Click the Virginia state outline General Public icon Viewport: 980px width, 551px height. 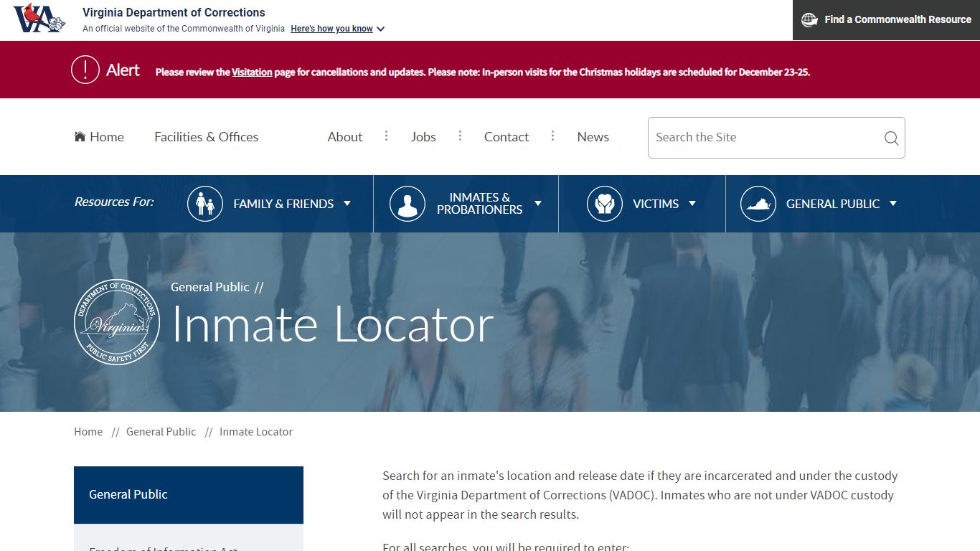[x=758, y=203]
